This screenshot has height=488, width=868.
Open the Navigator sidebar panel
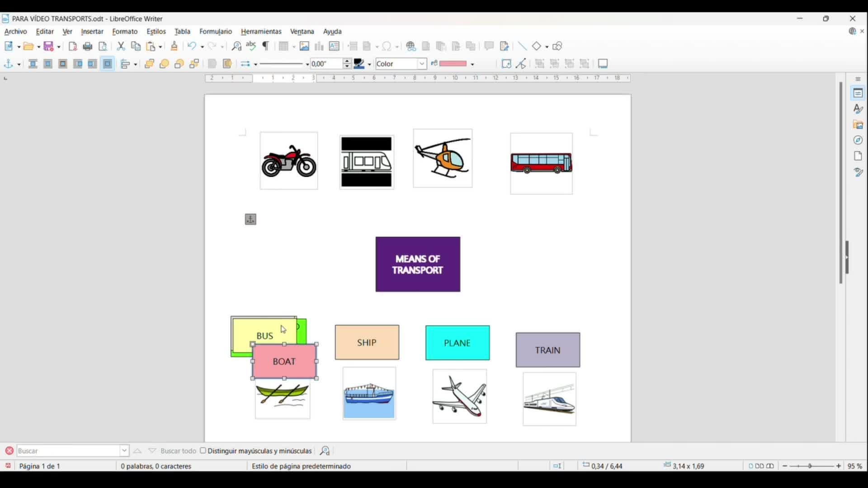tap(858, 141)
